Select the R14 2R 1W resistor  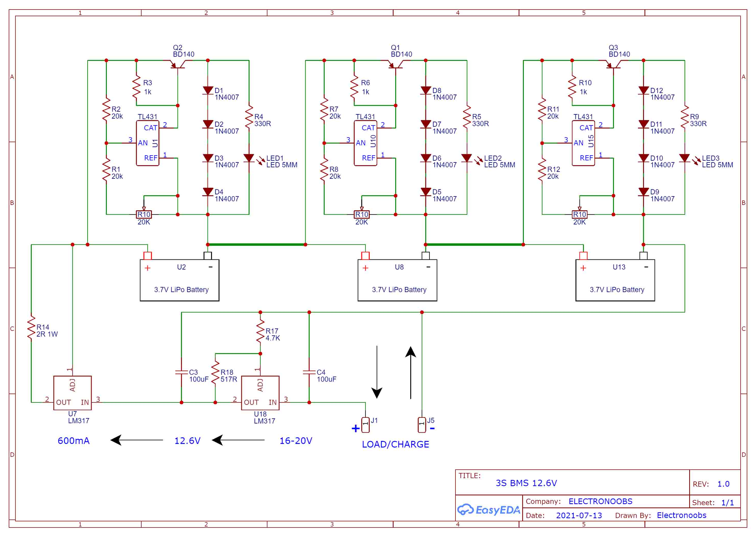[x=31, y=327]
